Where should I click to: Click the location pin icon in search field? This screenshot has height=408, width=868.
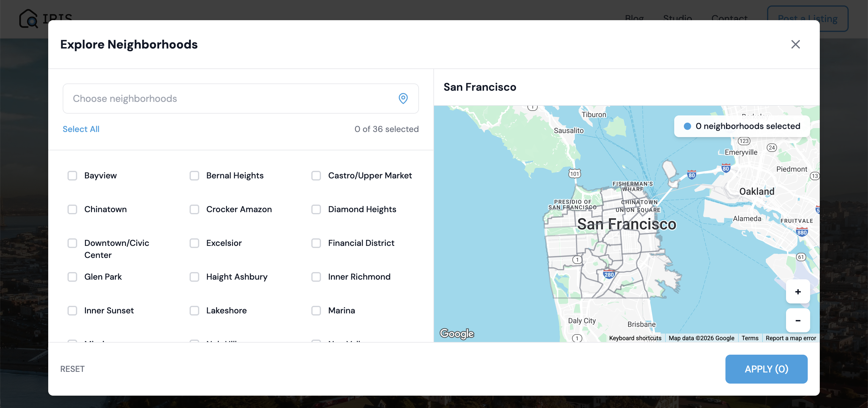(403, 98)
